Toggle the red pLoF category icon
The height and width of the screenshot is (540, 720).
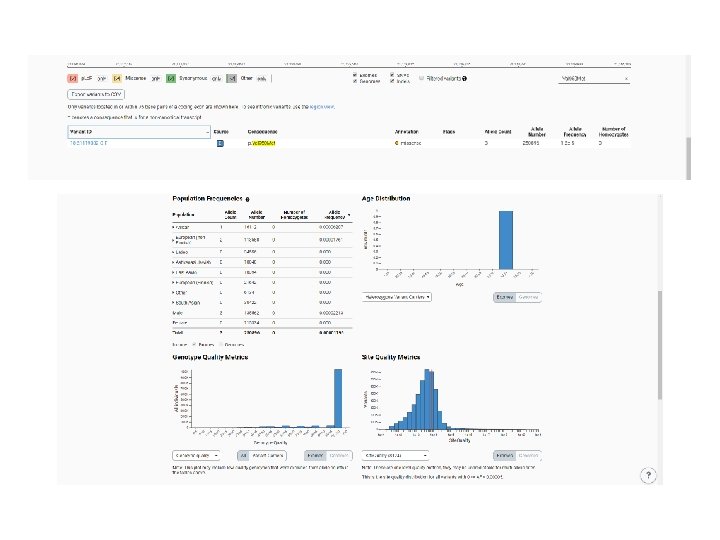(72, 79)
